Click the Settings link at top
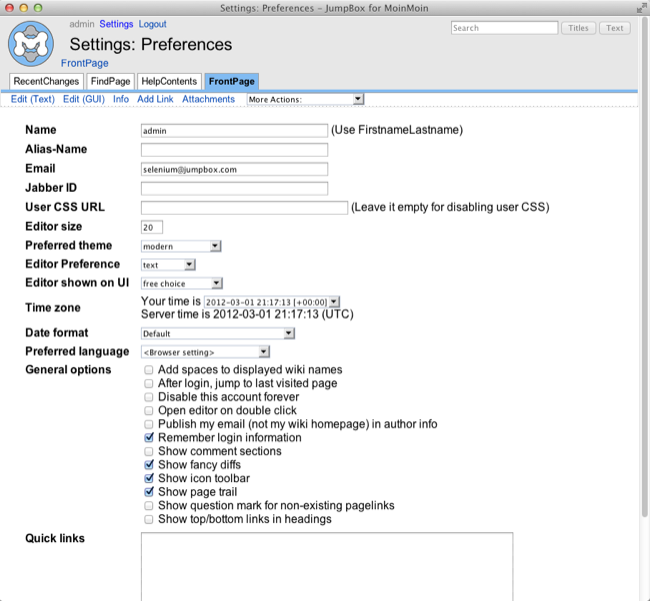The height and width of the screenshot is (601, 650). [116, 24]
